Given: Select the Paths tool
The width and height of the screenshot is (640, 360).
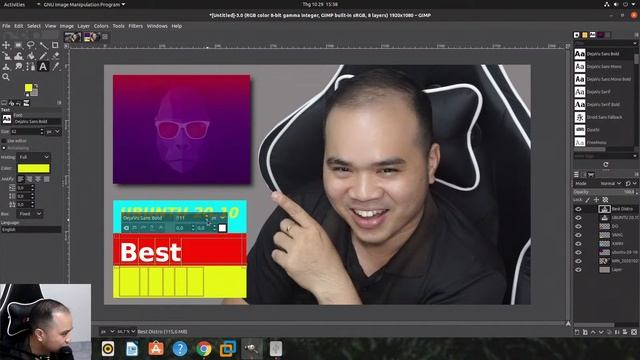Looking at the screenshot, I should click(31, 67).
